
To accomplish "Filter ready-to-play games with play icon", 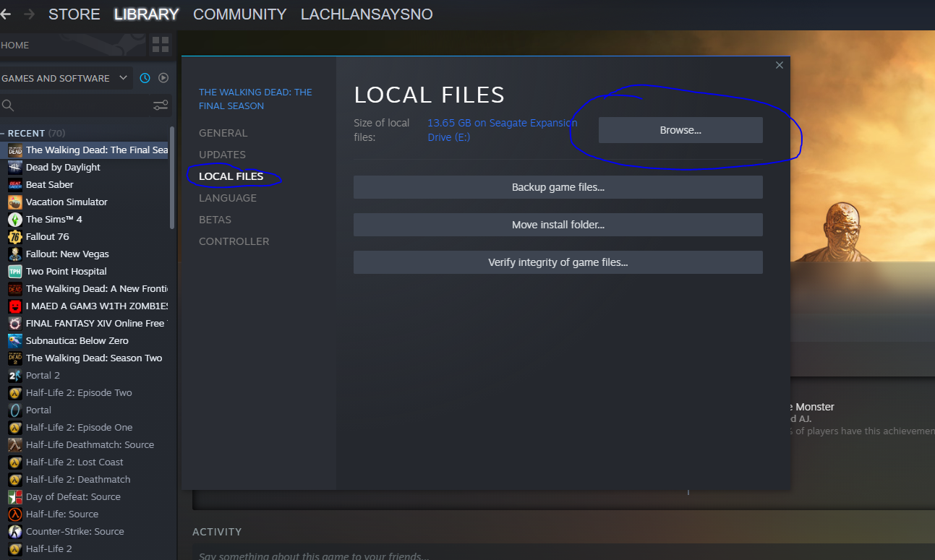I will click(163, 78).
